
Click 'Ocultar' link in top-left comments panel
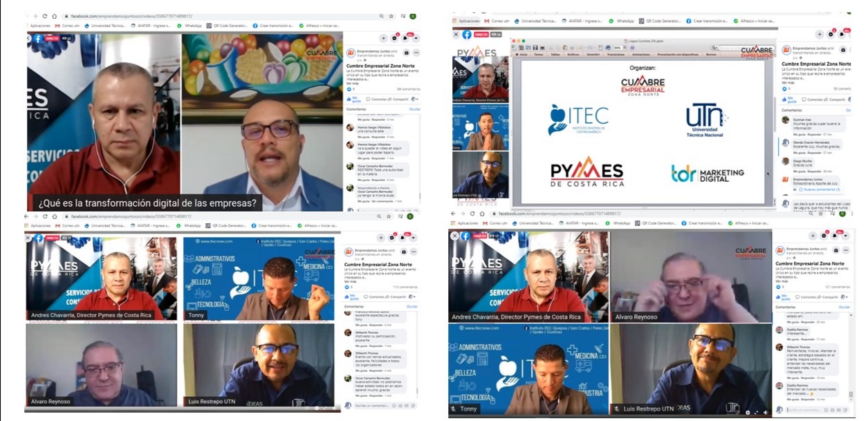(x=414, y=109)
